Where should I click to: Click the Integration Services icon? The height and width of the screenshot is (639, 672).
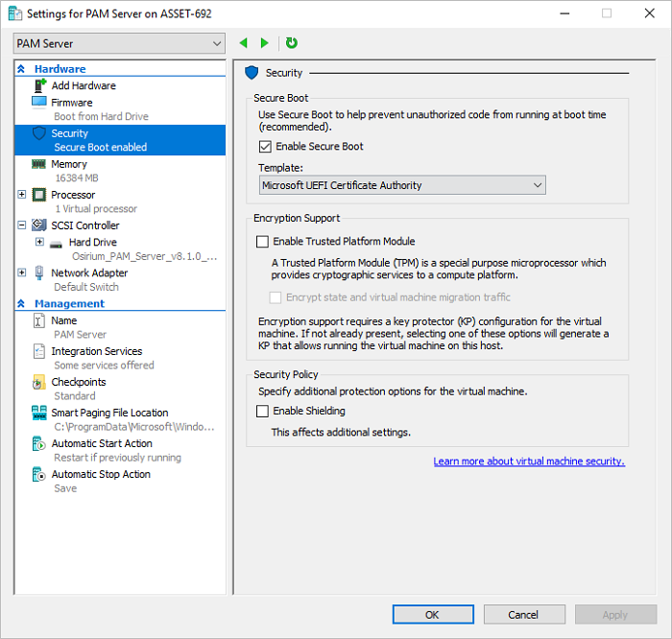point(39,351)
